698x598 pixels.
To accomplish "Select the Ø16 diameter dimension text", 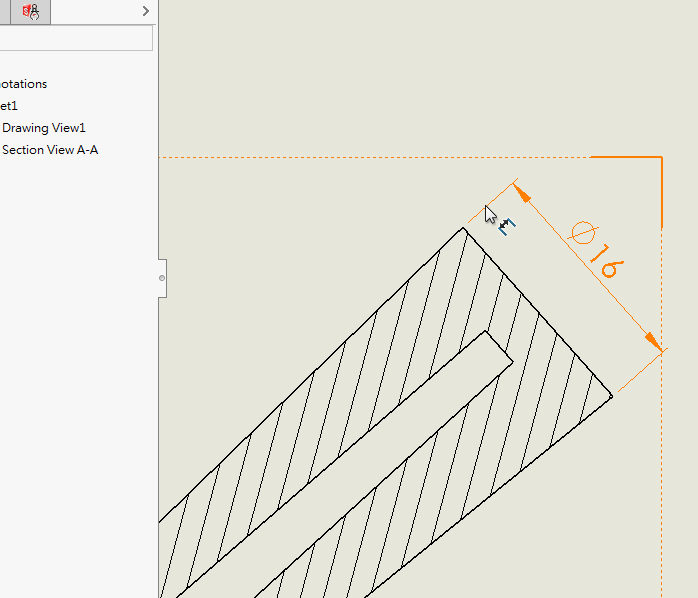I will coord(598,250).
